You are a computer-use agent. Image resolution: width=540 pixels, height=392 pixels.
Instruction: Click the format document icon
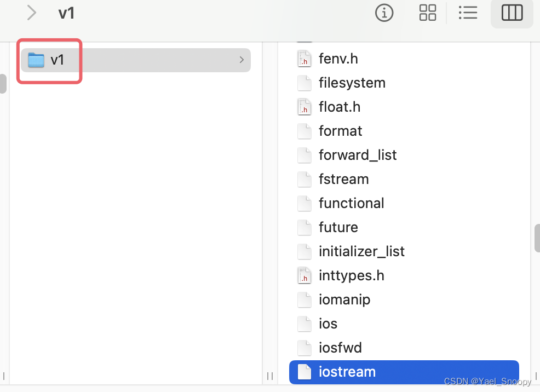[305, 131]
